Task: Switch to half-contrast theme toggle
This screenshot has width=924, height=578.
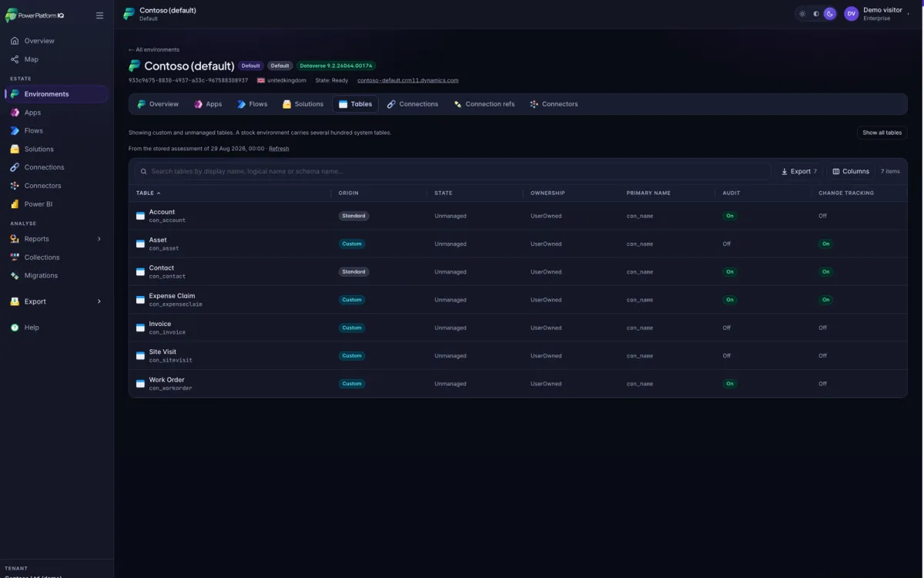Action: point(816,14)
